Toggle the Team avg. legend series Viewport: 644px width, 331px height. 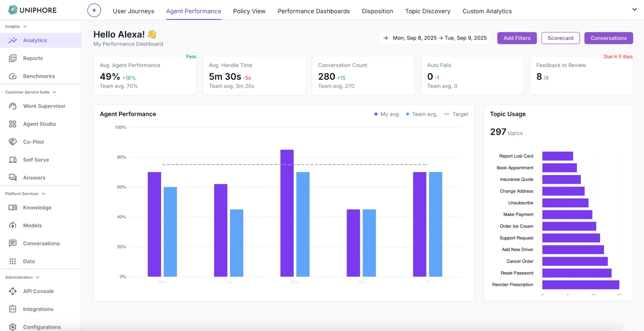tap(421, 114)
